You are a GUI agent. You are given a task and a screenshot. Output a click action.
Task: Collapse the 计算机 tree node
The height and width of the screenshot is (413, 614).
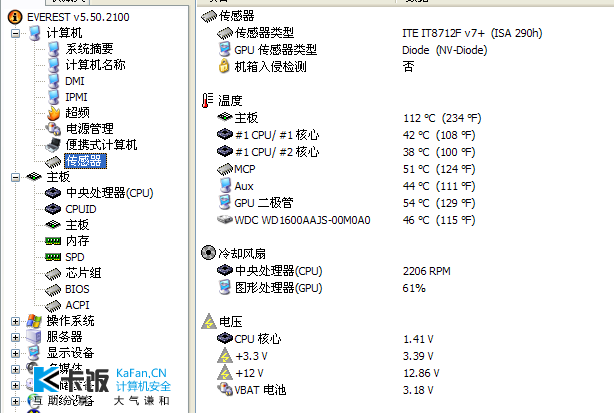(x=15, y=33)
